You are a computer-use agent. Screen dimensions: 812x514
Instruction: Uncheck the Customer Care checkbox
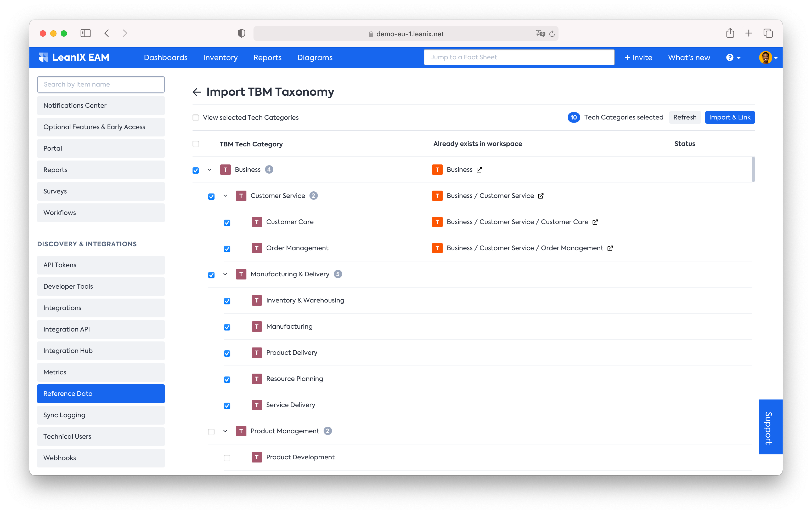pos(227,223)
